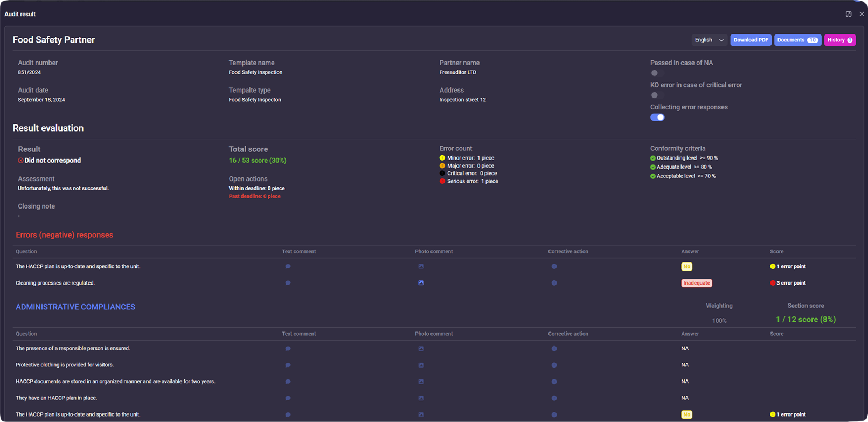Click the Download PDF button
This screenshot has width=868, height=422.
tap(751, 40)
